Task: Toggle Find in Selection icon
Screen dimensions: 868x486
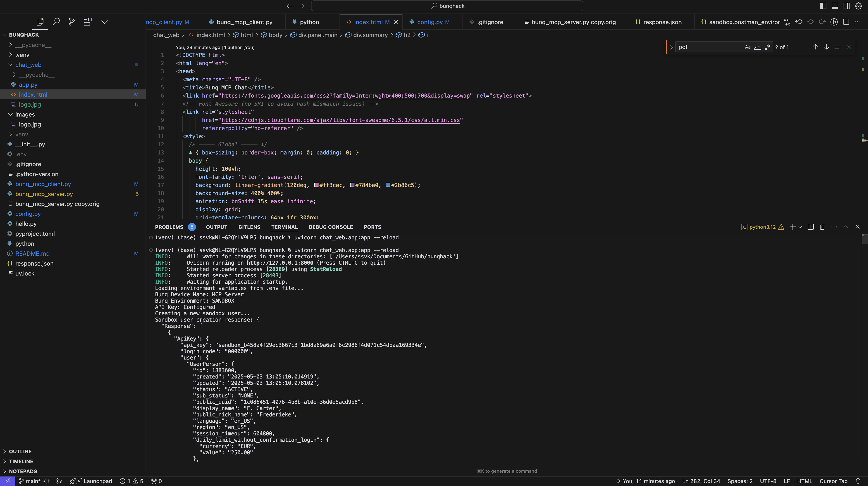Action: pyautogui.click(x=837, y=47)
